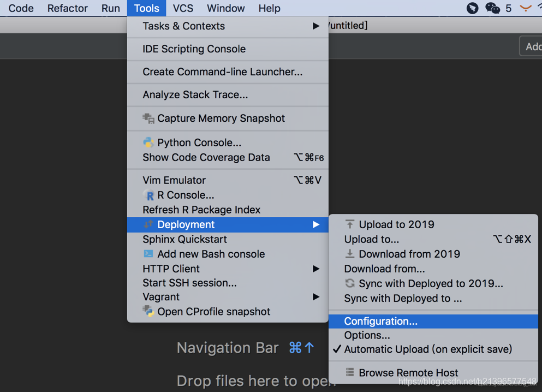Click the Browse Remote Host icon
542x392 pixels.
[x=350, y=372]
